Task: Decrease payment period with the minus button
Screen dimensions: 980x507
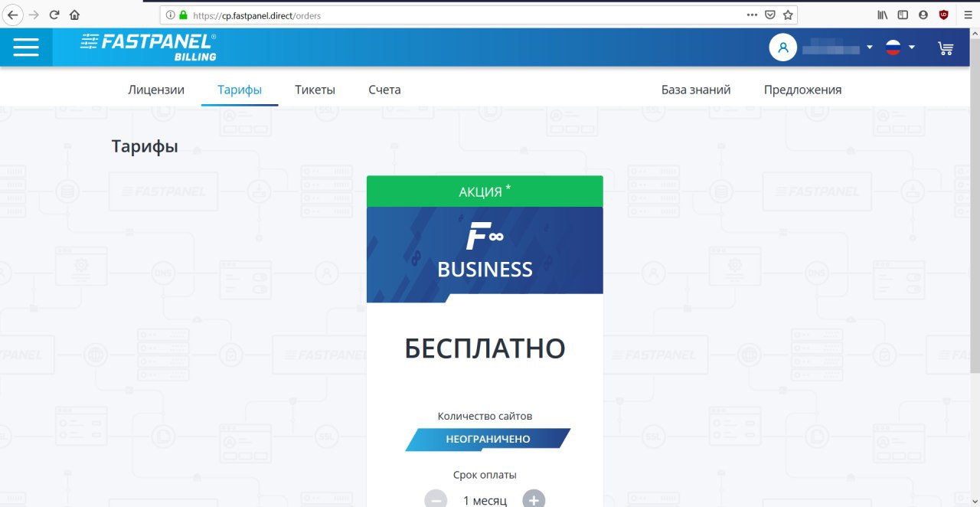Action: [x=436, y=500]
